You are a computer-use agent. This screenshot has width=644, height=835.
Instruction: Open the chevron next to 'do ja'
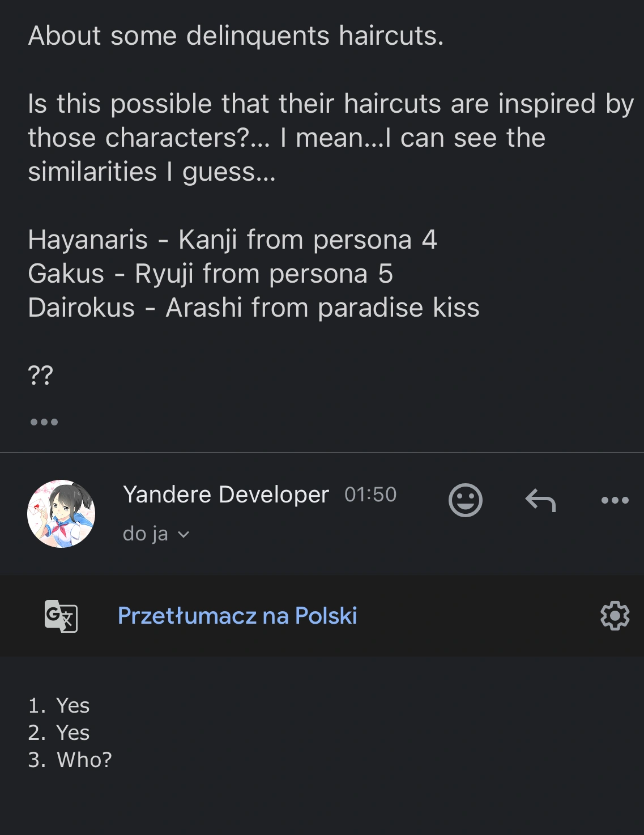tap(182, 533)
